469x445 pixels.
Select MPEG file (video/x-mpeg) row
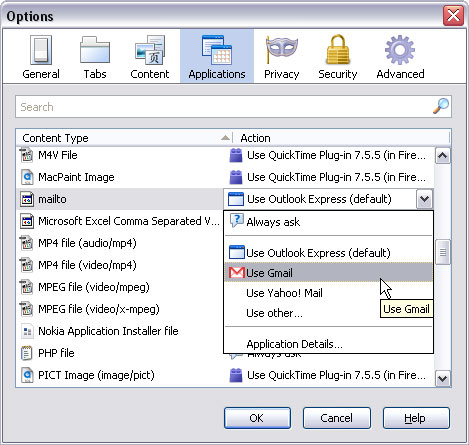tap(119, 309)
